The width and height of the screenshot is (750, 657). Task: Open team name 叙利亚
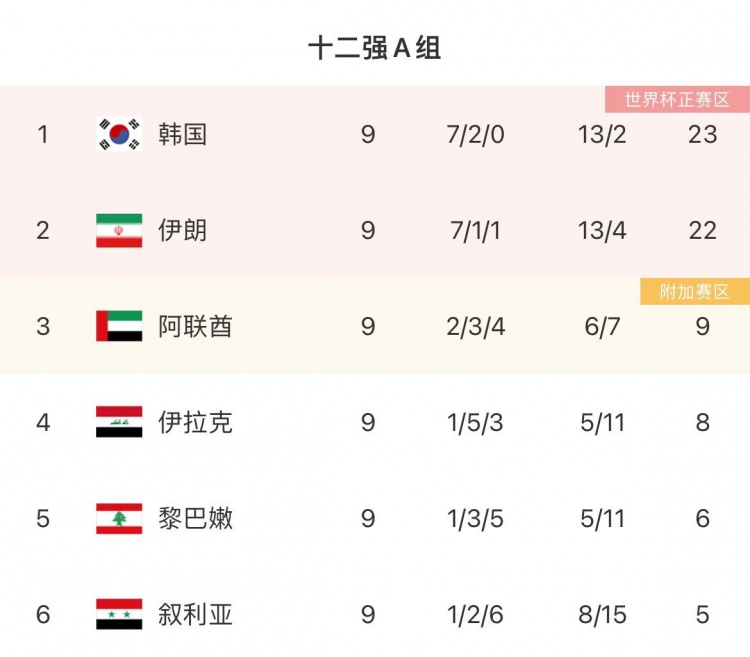coord(195,614)
